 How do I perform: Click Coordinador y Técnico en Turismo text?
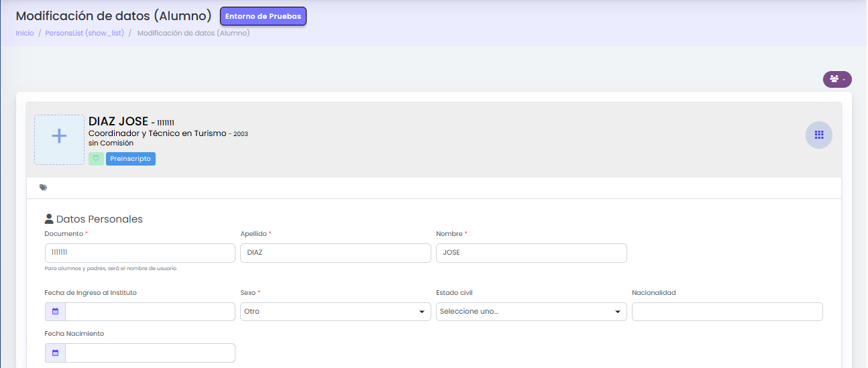coord(157,133)
